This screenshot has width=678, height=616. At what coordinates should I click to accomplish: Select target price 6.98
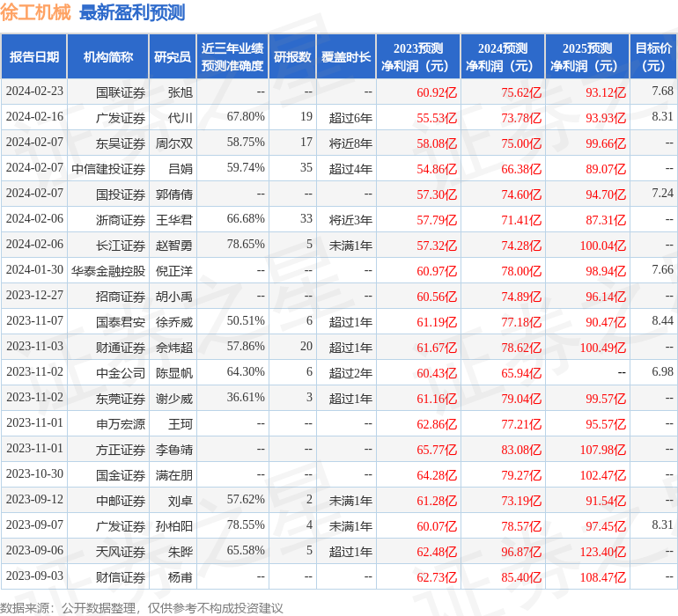[x=662, y=371]
